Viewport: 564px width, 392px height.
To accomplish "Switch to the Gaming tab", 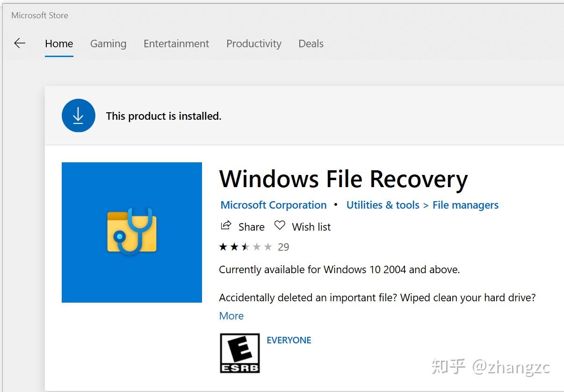I will click(108, 44).
